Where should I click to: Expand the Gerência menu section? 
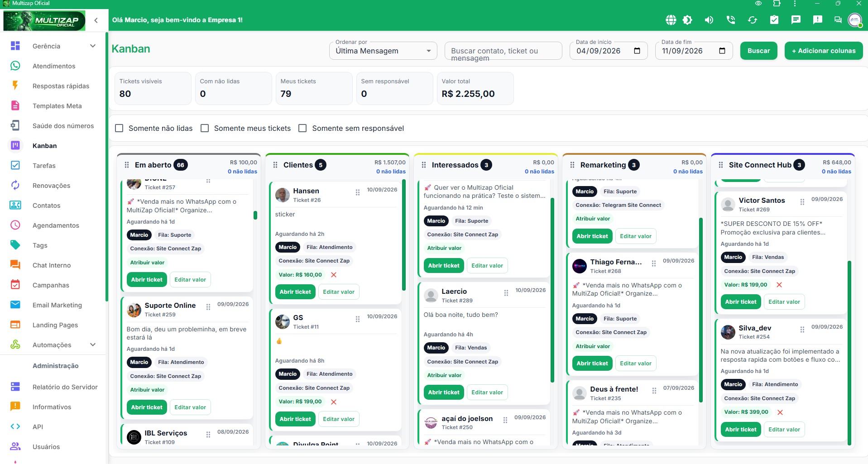93,46
